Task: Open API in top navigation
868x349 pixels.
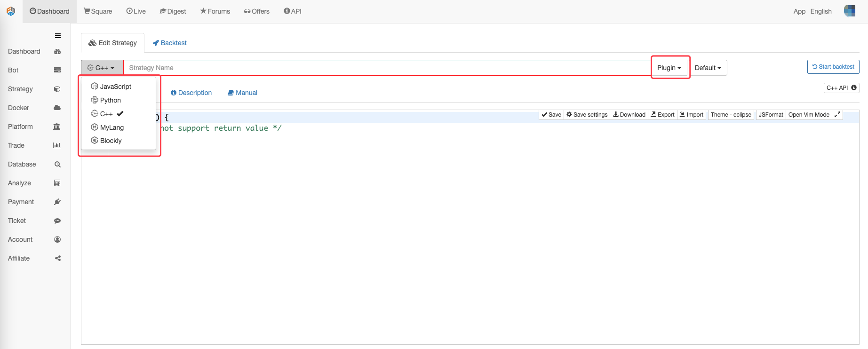Action: tap(293, 11)
